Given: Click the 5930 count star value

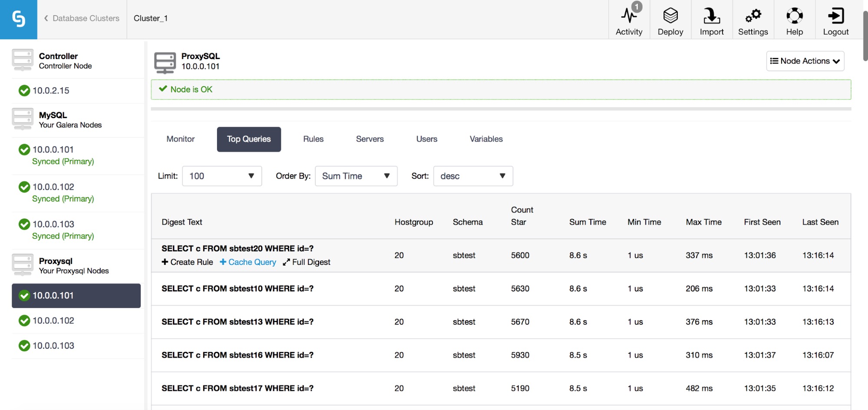Looking at the screenshot, I should [520, 355].
